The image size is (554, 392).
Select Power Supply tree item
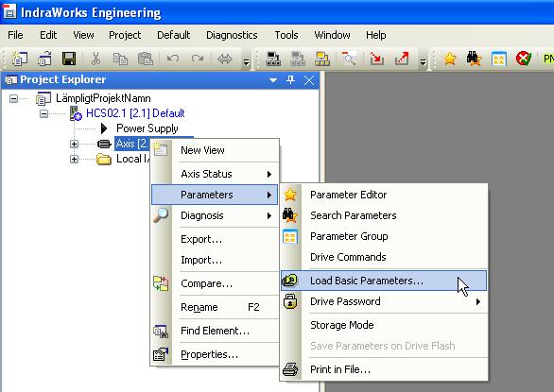tap(147, 128)
